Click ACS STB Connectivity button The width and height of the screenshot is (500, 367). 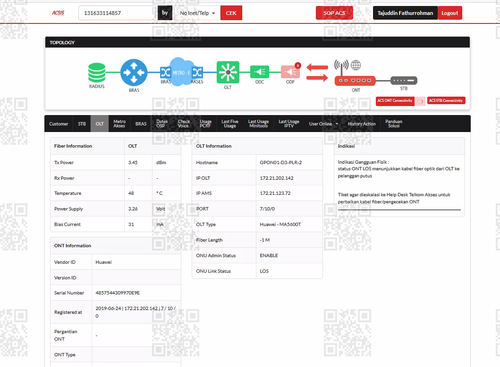coord(446,101)
